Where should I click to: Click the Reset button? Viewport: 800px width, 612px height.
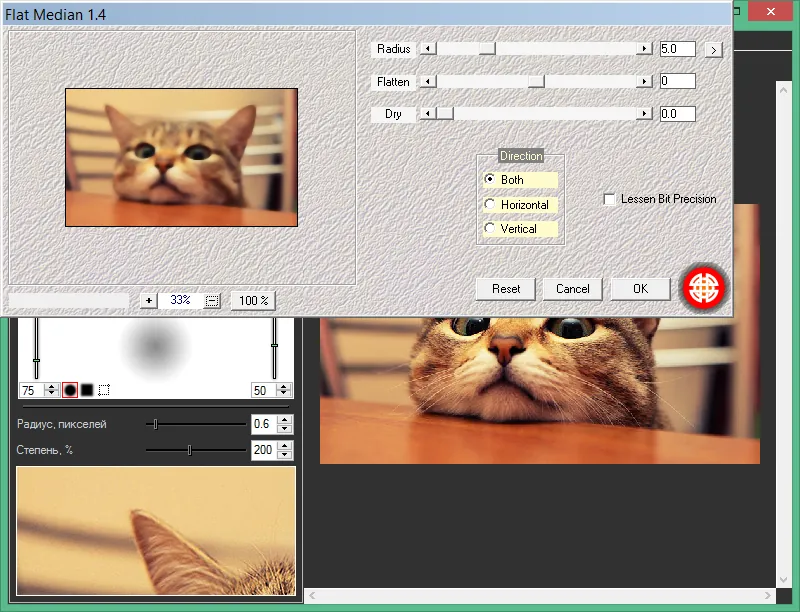pos(506,289)
